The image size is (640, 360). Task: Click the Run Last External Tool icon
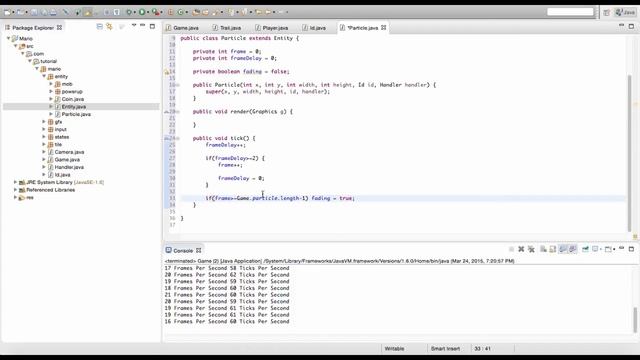(x=155, y=12)
